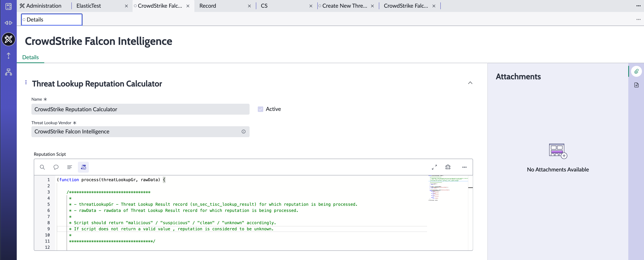Collapse the Threat Lookup Reputation Calculator section
The width and height of the screenshot is (644, 260).
click(x=470, y=83)
